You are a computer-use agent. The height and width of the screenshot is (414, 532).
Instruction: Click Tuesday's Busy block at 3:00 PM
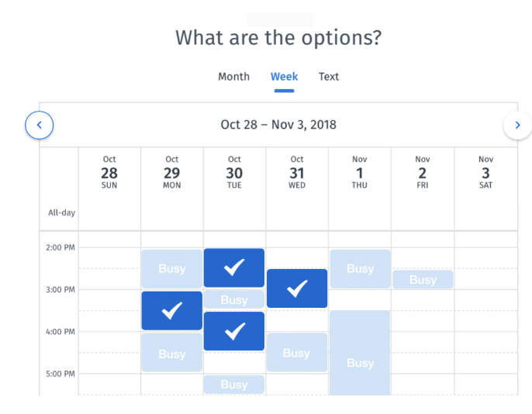[x=234, y=299]
